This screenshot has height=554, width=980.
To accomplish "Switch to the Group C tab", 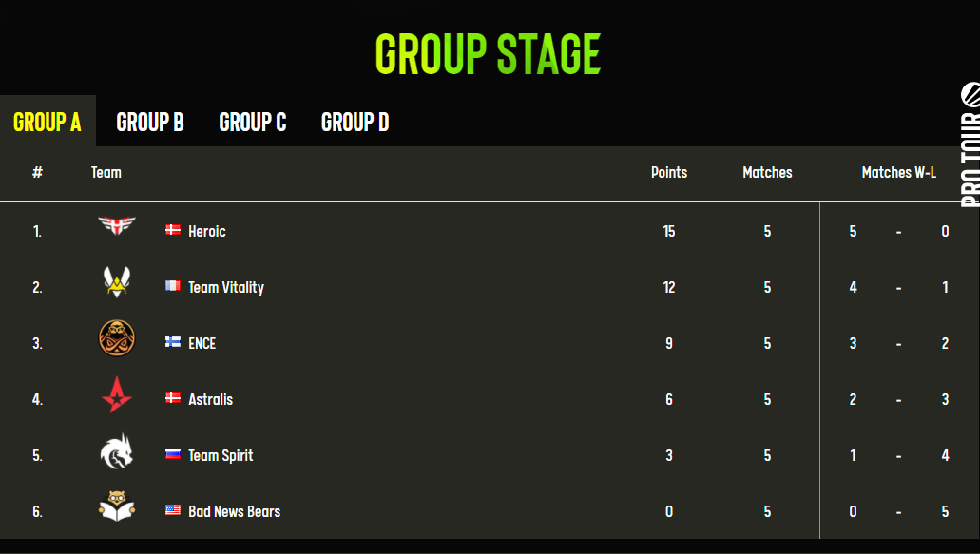I will click(x=253, y=122).
